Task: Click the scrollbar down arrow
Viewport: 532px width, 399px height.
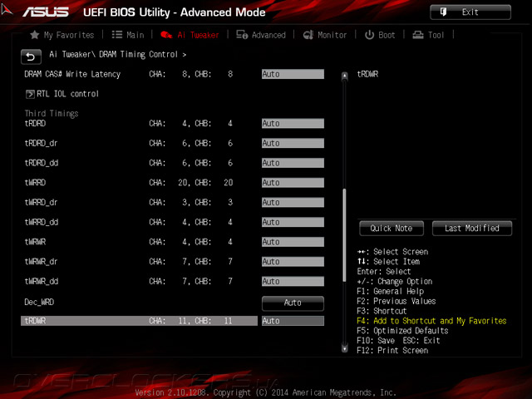Action: click(345, 348)
